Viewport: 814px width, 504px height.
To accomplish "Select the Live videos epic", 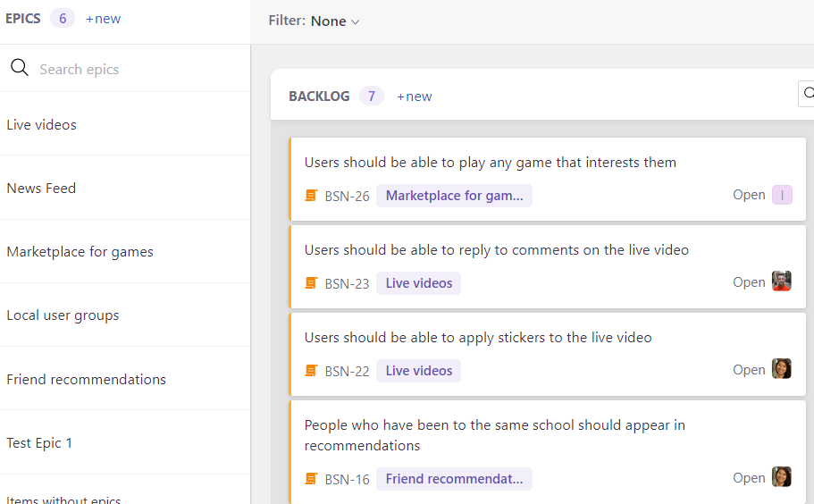I will coord(41,125).
